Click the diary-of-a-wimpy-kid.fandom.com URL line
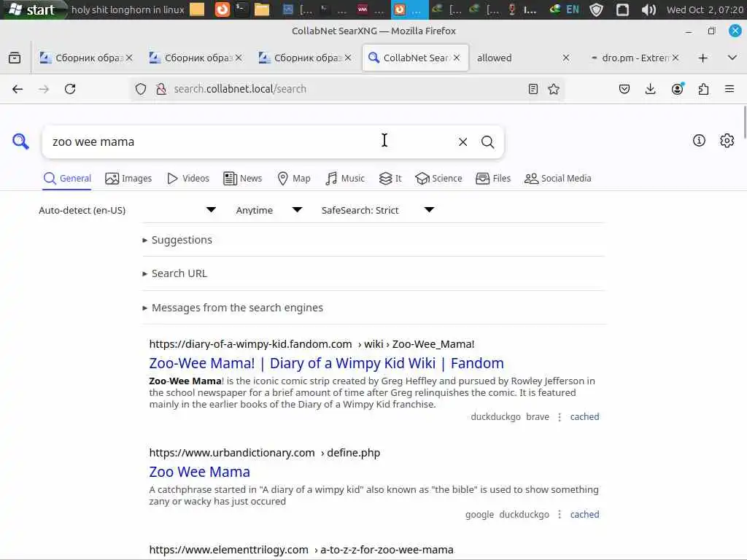 (311, 344)
